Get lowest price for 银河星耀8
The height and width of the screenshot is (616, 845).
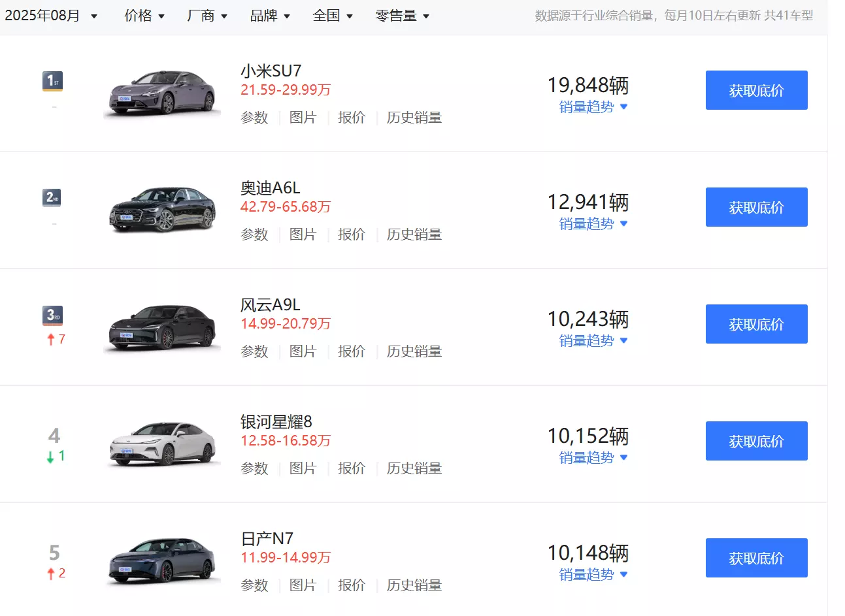(756, 441)
